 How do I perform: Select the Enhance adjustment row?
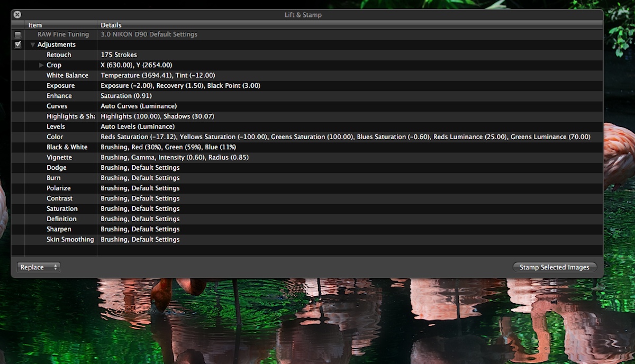point(59,96)
